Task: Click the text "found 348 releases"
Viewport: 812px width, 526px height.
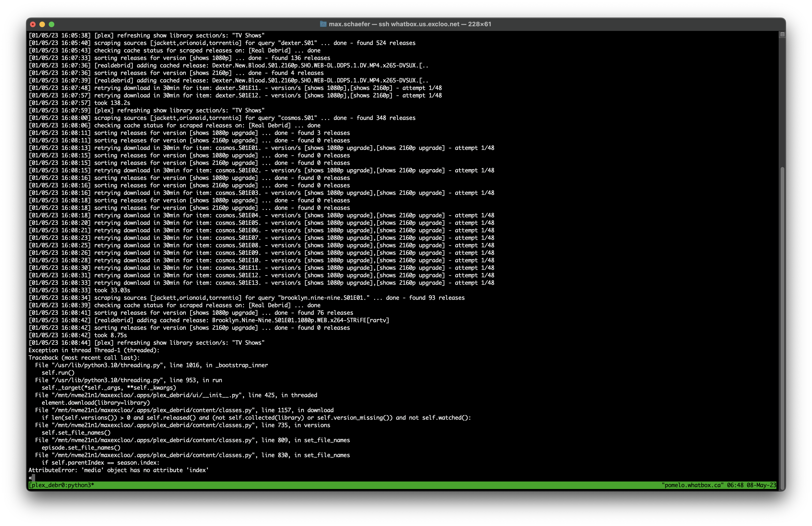Action: click(x=386, y=118)
